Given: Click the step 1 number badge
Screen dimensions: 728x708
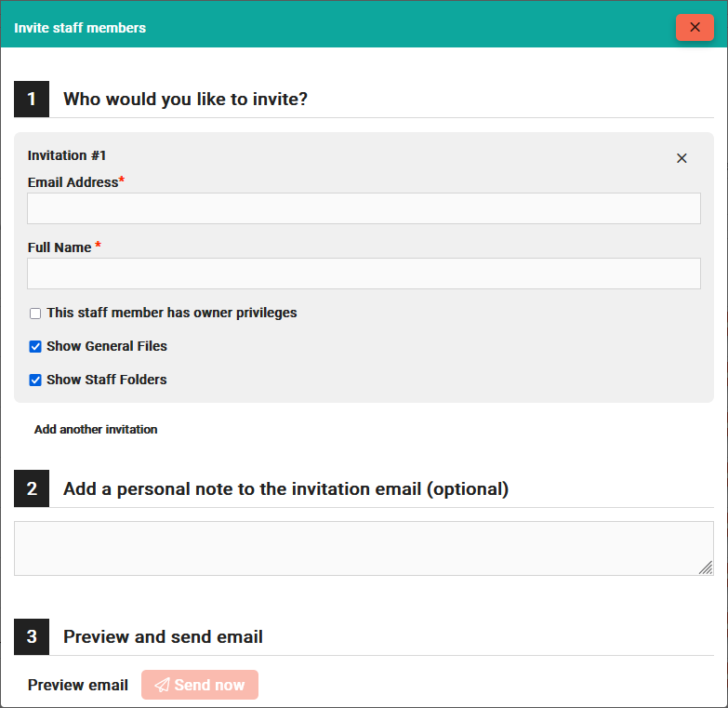Looking at the screenshot, I should pos(32,99).
